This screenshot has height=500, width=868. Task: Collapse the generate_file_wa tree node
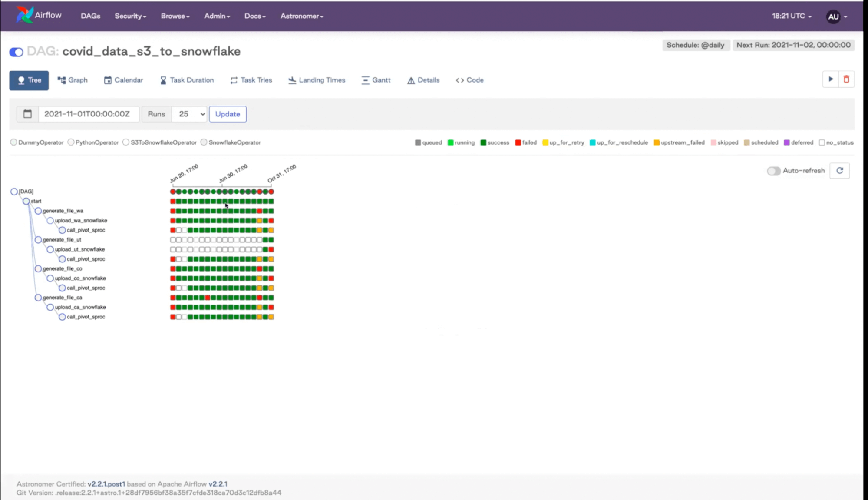38,211
